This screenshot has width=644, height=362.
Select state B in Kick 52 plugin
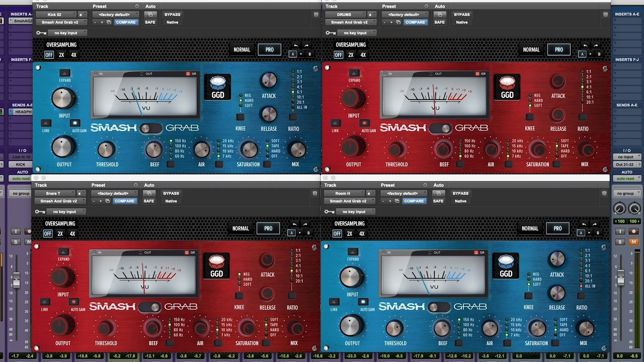pos(310,54)
